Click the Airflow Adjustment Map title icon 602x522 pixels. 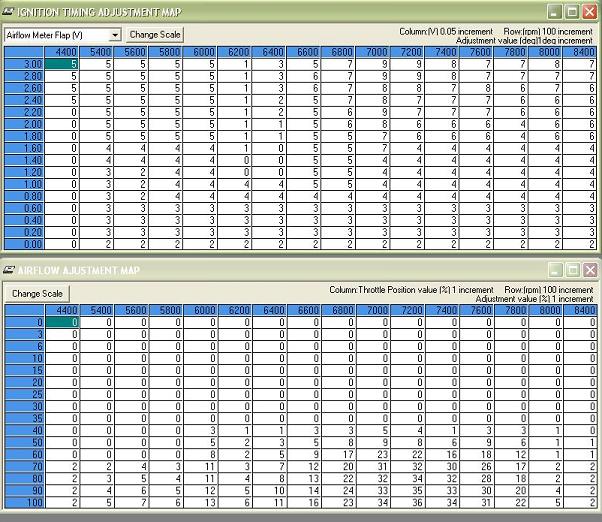point(8,270)
